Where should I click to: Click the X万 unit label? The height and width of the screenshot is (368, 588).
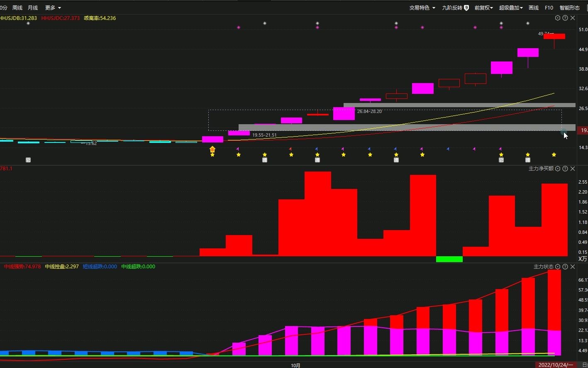(583, 259)
